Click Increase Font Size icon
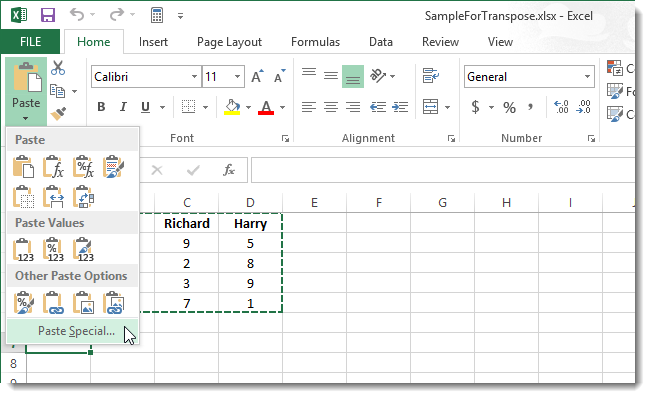This screenshot has height=398, width=650. tap(257, 76)
